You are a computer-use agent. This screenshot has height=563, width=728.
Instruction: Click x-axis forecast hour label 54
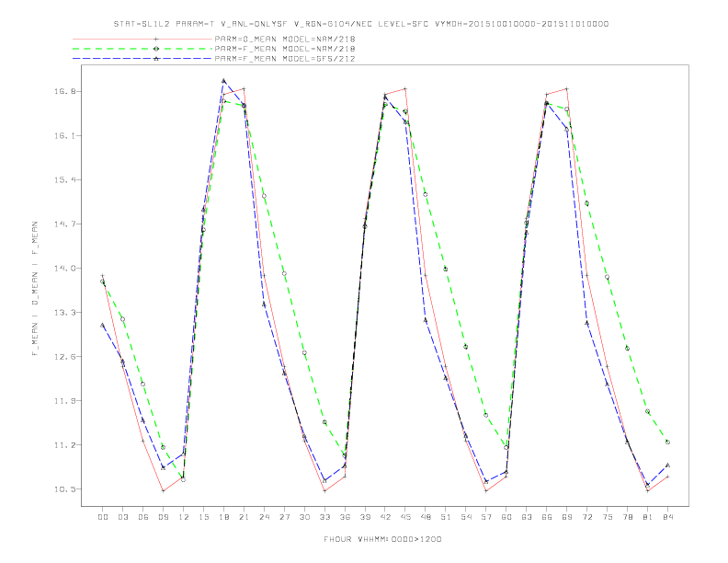466,517
